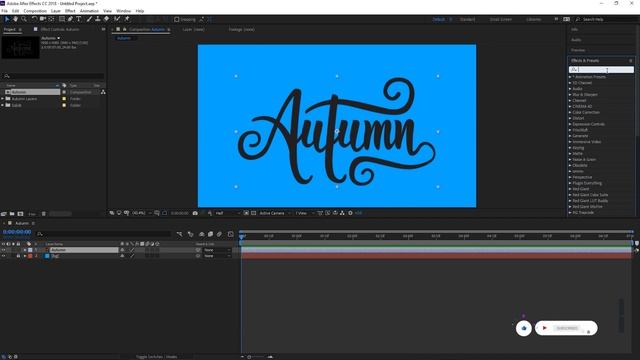Expand the Blur & Sharpen effects category
The width and height of the screenshot is (640, 360).
570,94
